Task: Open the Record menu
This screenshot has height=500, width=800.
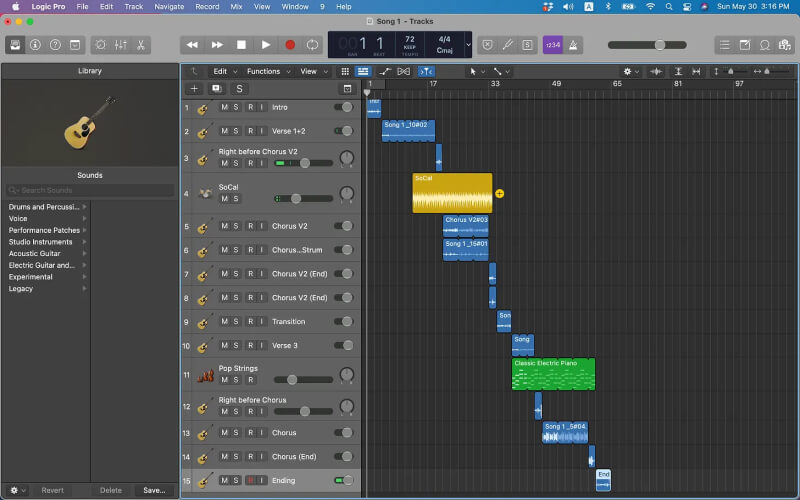Action: pyautogui.click(x=207, y=7)
